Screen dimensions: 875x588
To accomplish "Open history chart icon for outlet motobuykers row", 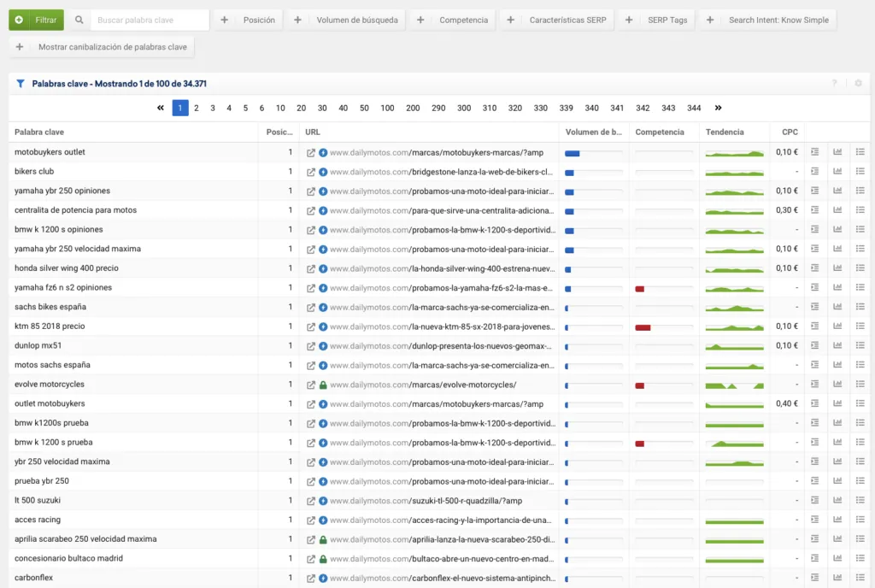I will point(837,403).
